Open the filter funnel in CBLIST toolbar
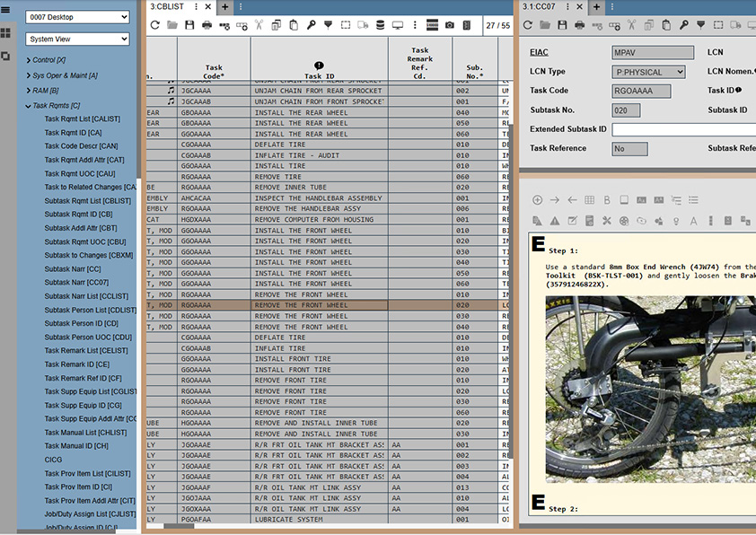 tap(330, 25)
